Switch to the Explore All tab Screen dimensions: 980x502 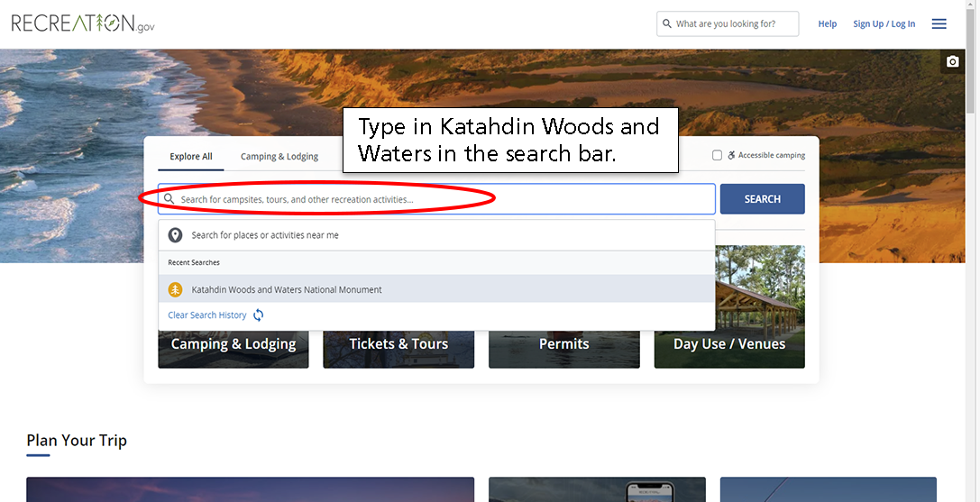pos(190,156)
